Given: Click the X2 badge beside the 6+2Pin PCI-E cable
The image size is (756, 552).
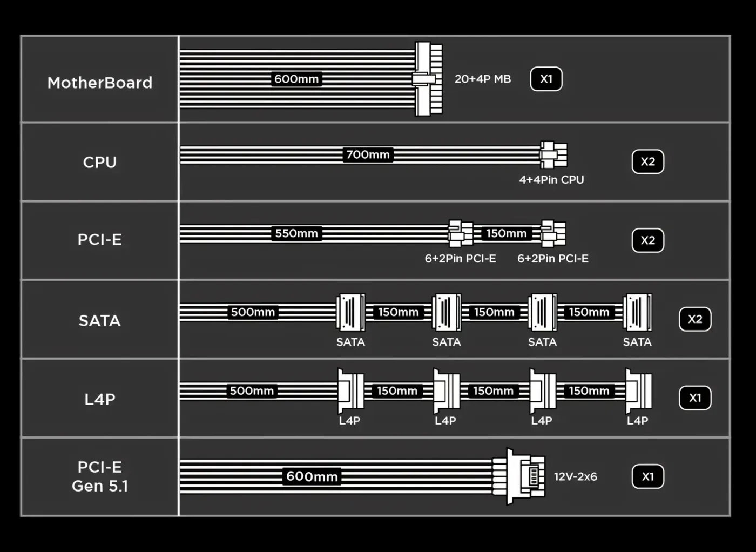Looking at the screenshot, I should [648, 240].
